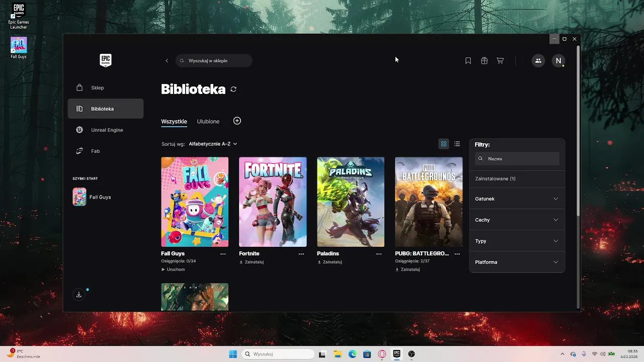This screenshot has width=644, height=362.
Task: Open Opera browser on the taskbar
Action: click(x=382, y=354)
